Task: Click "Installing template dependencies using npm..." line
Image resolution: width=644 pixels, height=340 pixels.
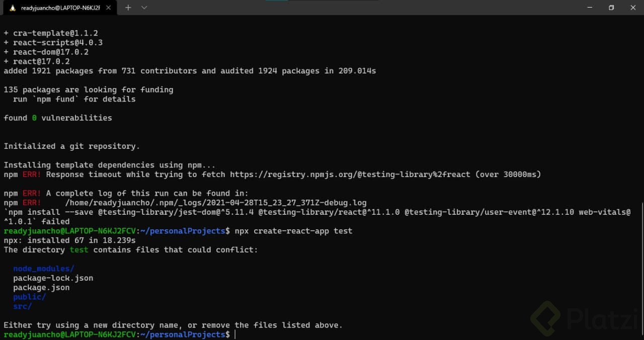Action: 110,165
